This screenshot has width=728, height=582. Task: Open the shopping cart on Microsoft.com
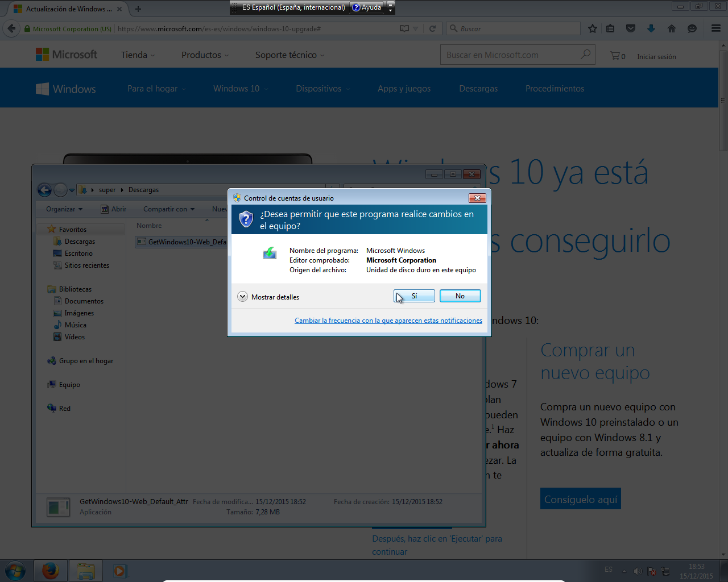tap(616, 56)
